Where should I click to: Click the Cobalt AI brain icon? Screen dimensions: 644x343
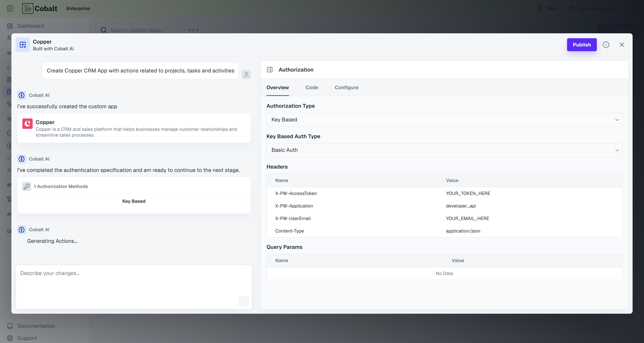[21, 95]
